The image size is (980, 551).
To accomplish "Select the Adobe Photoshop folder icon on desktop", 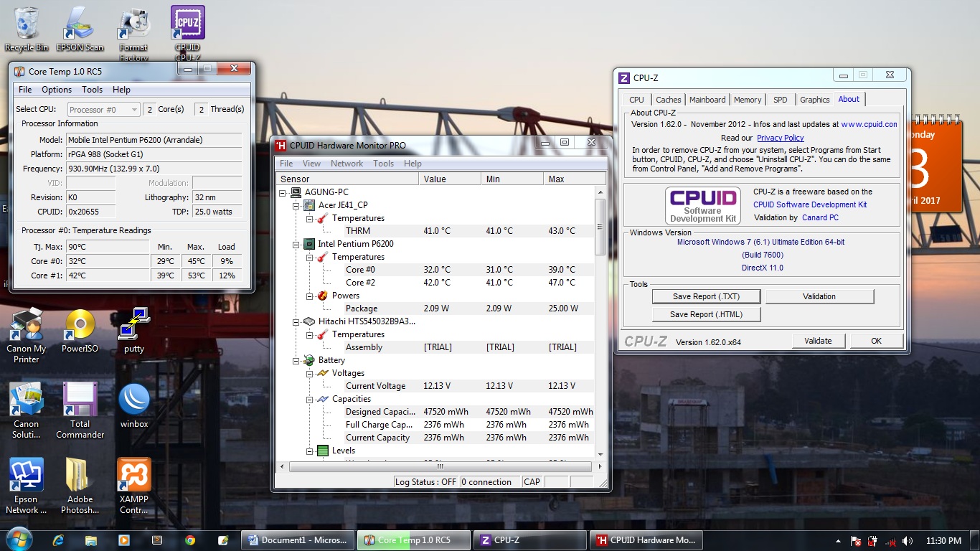I will click(x=80, y=486).
